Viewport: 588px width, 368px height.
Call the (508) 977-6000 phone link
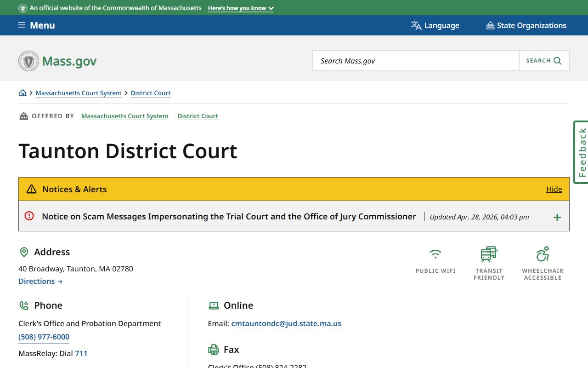pos(44,337)
